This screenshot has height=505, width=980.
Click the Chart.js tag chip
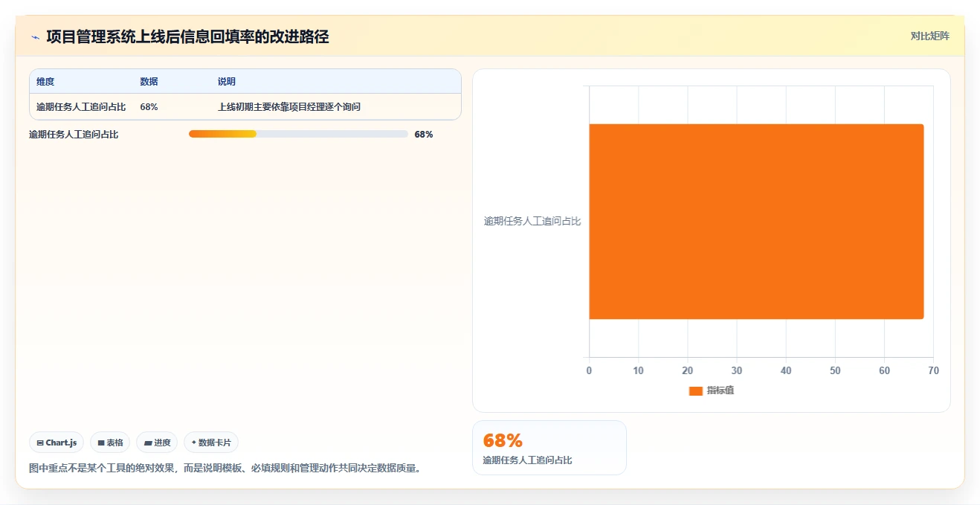(x=57, y=443)
